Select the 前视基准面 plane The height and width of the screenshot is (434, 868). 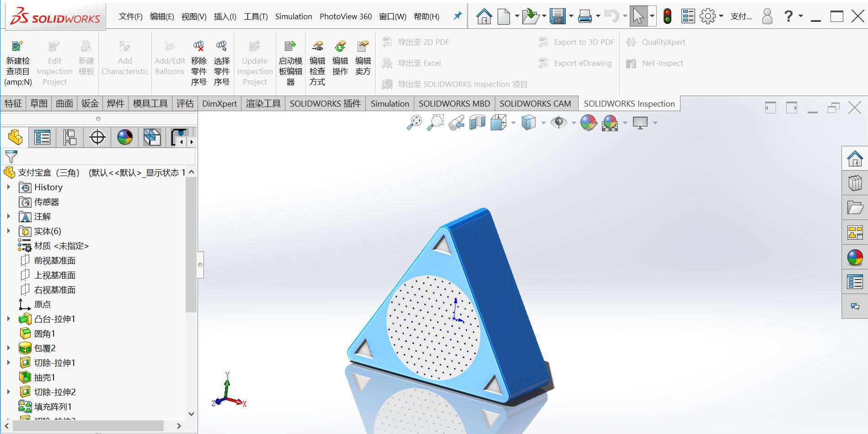[54, 260]
